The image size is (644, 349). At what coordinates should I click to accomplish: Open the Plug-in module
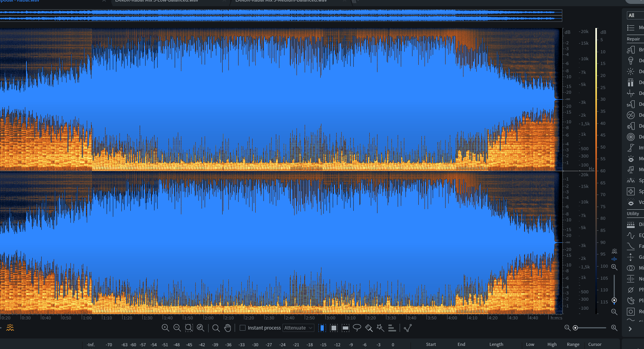click(631, 300)
